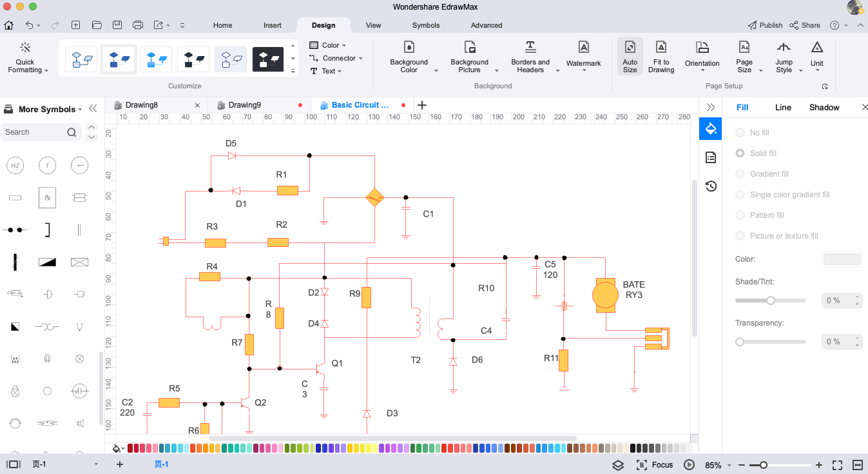Click Fit to Drawing icon
The width and height of the screenshot is (868, 474).
tap(661, 48)
